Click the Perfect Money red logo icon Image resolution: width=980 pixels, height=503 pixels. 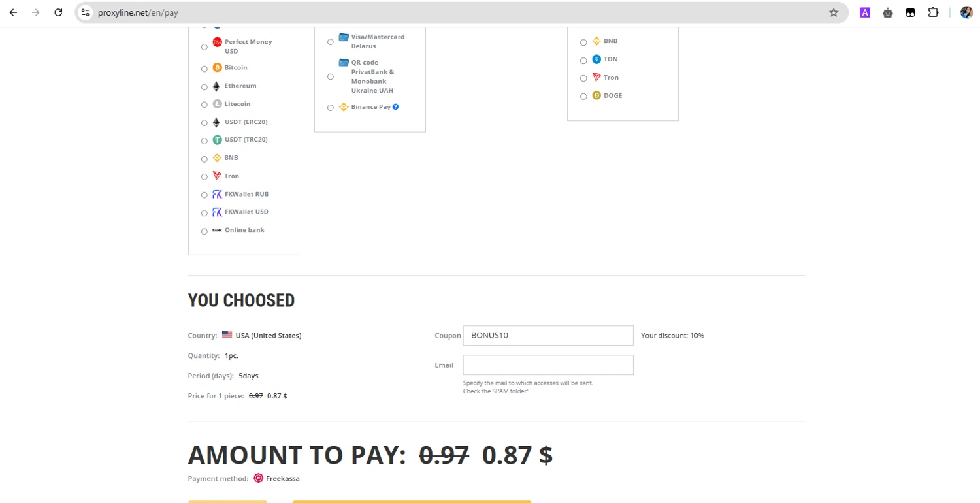(x=218, y=42)
